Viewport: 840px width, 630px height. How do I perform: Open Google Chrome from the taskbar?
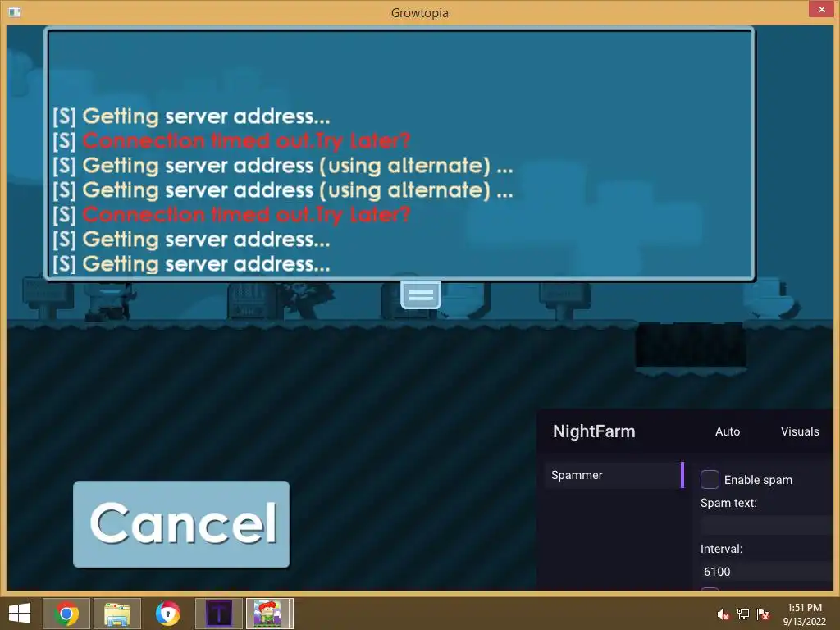coord(66,614)
